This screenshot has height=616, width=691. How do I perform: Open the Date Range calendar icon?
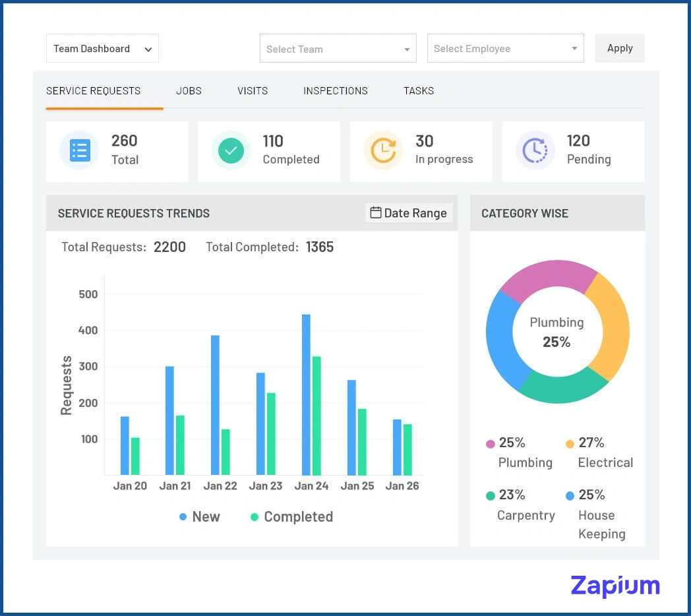(x=377, y=212)
